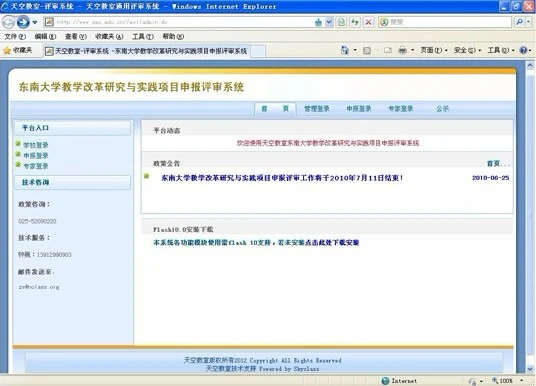Click the RSS feeds icon

click(367, 51)
